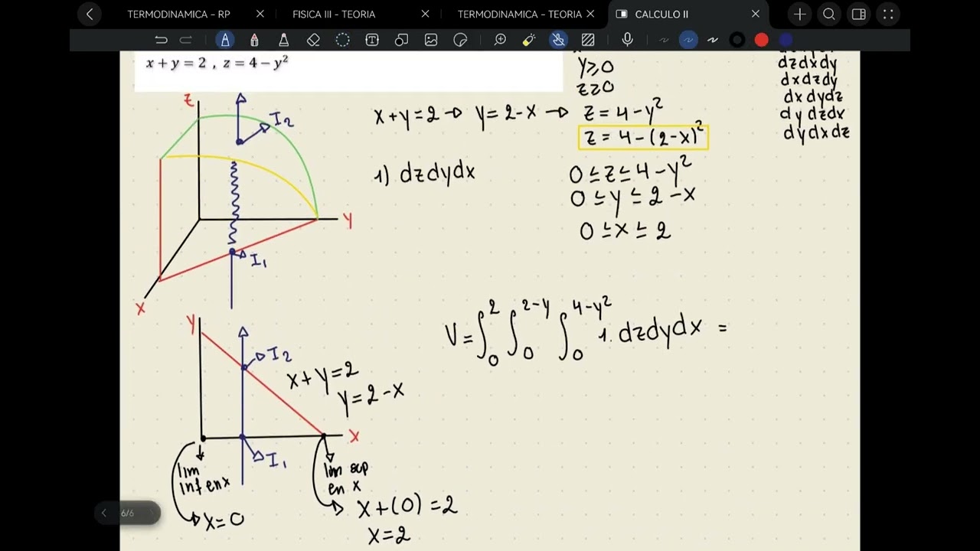Click the typed text x + y = 2, z = 4 − y²
This screenshot has width=980, height=551.
[217, 63]
